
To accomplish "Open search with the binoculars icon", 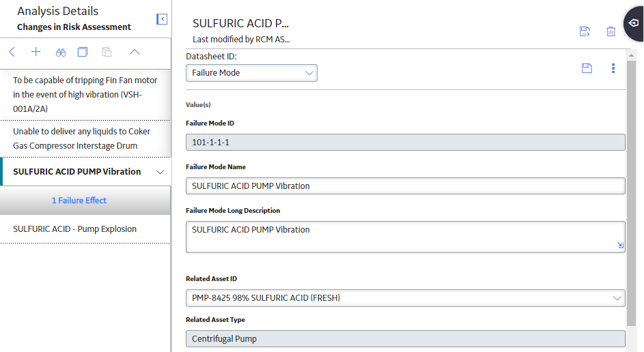I will (x=60, y=52).
